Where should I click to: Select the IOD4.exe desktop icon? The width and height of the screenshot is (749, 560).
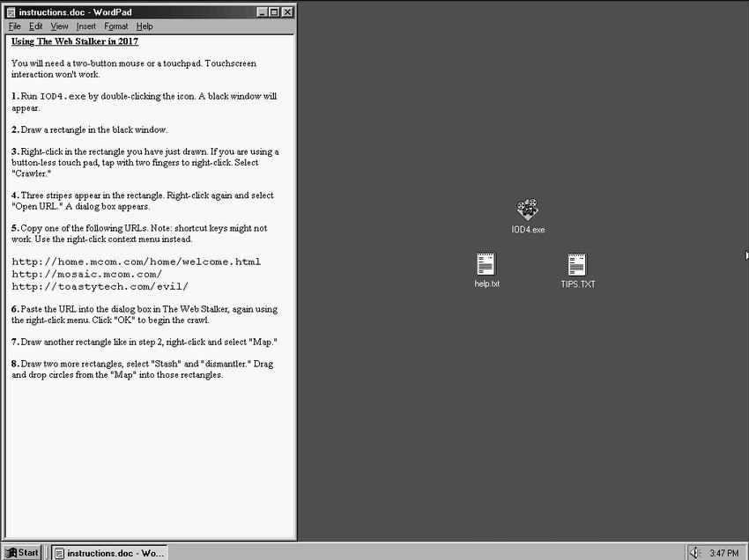click(527, 209)
